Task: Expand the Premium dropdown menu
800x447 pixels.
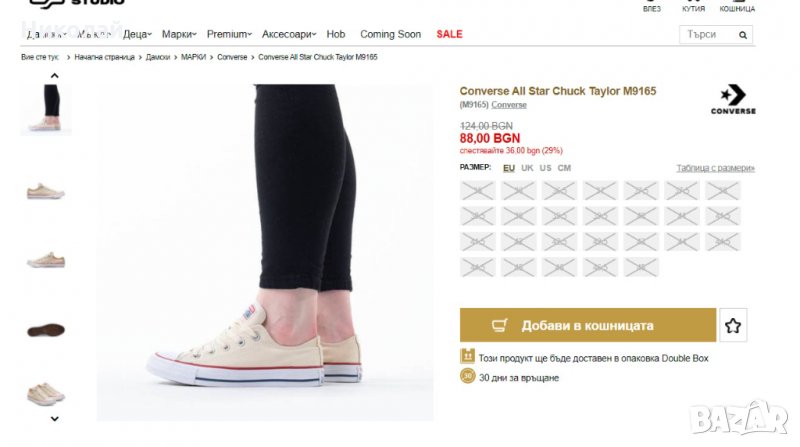Action: [229, 34]
